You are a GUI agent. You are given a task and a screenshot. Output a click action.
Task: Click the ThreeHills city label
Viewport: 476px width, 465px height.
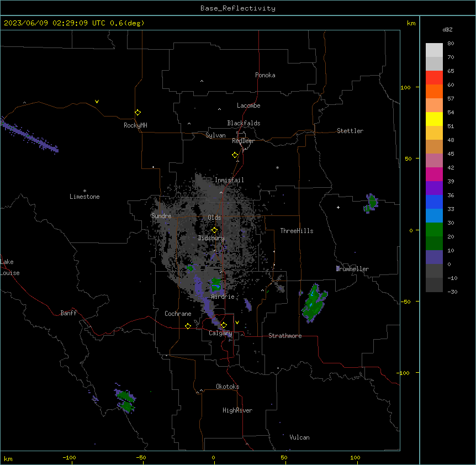point(297,231)
